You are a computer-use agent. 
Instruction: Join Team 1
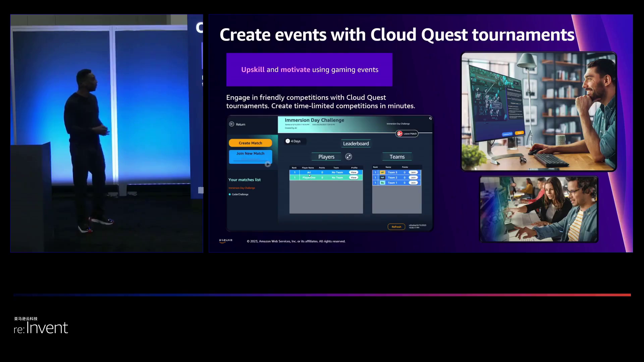pos(413,183)
